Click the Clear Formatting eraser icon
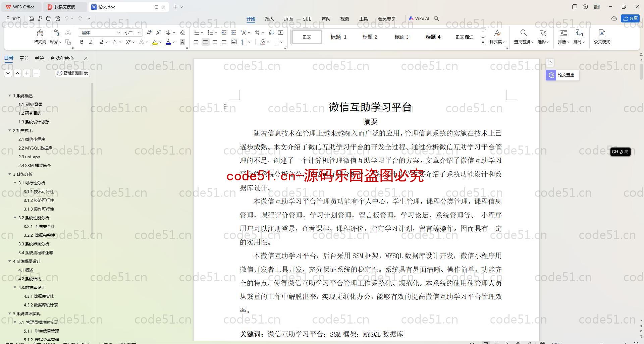Screen dimensions: 644x344 point(182,33)
